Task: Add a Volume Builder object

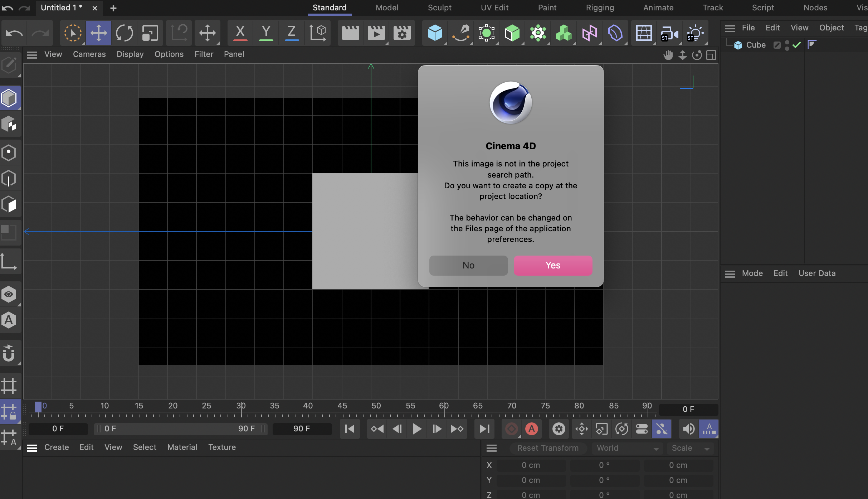Action: [x=564, y=33]
